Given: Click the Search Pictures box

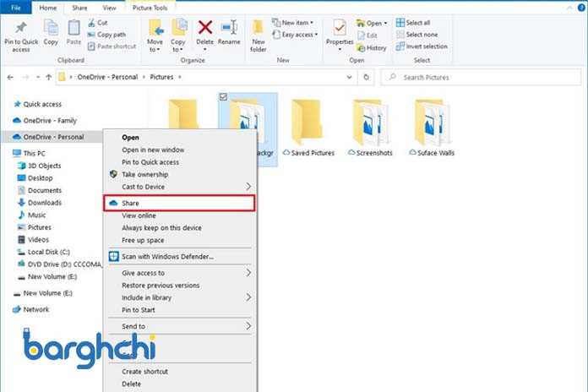Looking at the screenshot, I should (482, 77).
